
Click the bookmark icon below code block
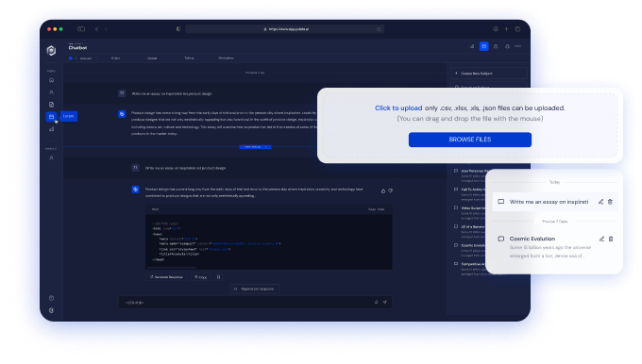219,277
